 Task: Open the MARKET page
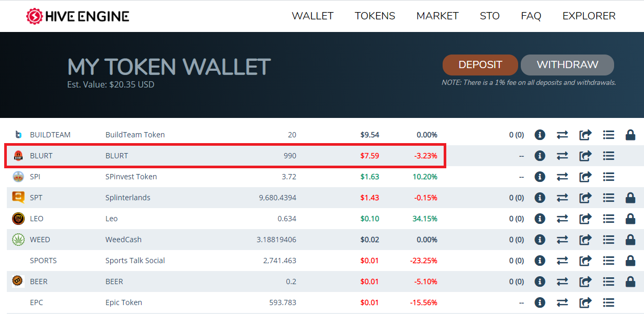(x=437, y=16)
